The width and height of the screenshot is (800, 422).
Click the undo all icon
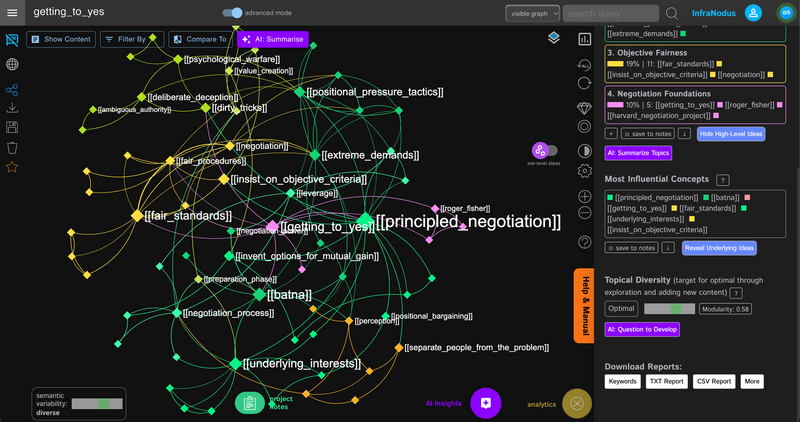click(584, 65)
